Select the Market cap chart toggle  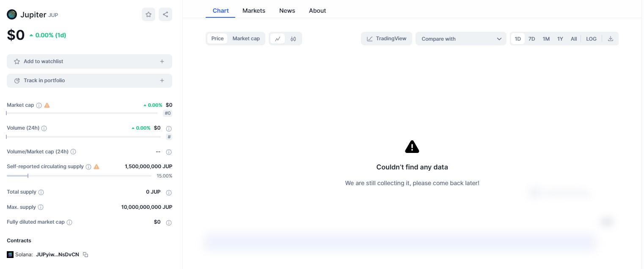click(x=246, y=39)
